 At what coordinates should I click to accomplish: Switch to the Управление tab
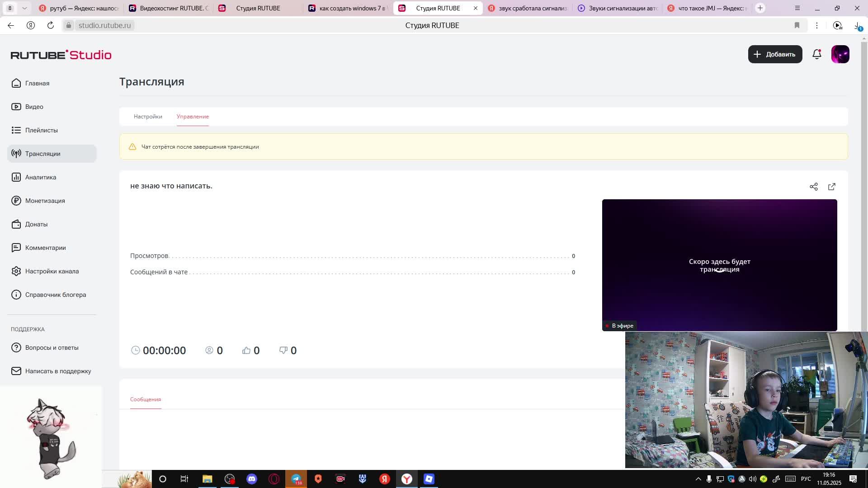click(x=193, y=117)
